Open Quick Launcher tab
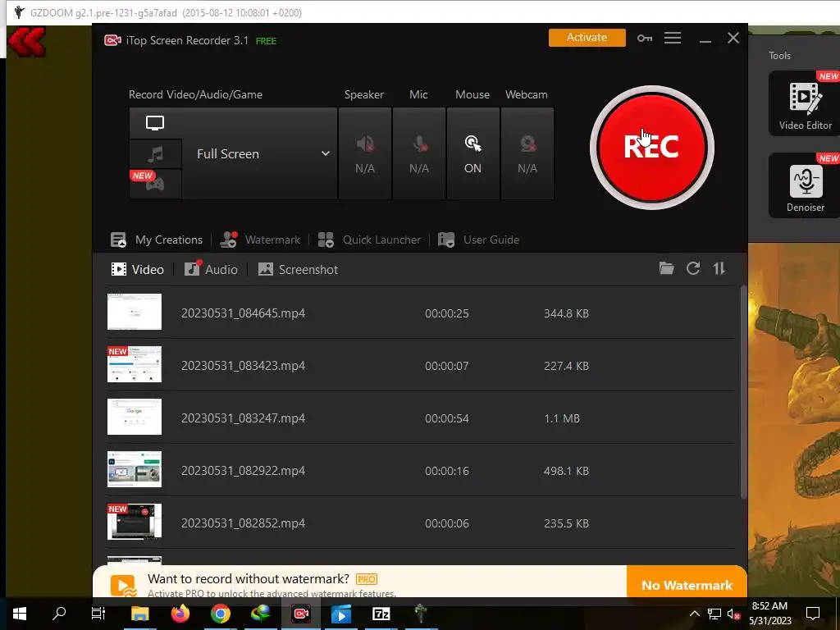 (369, 240)
